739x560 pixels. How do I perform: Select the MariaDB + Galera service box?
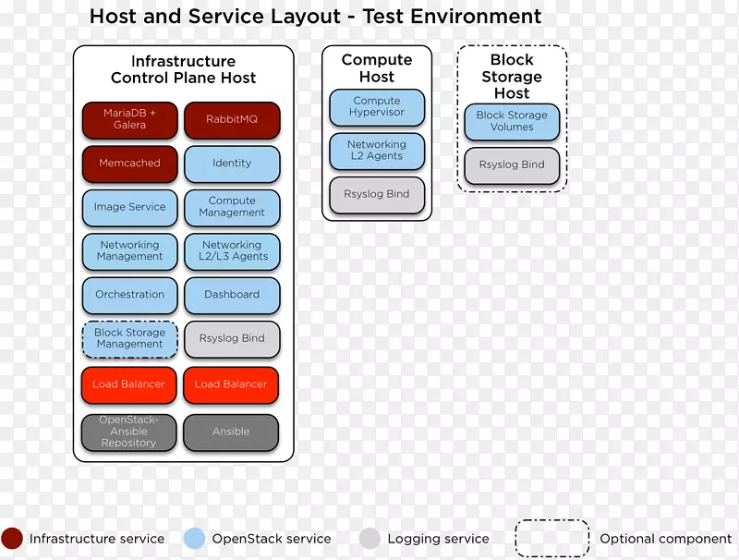[129, 120]
